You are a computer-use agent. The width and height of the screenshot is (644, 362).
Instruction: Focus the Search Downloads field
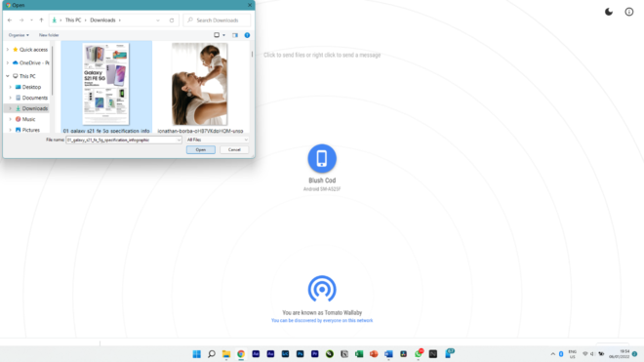(217, 20)
